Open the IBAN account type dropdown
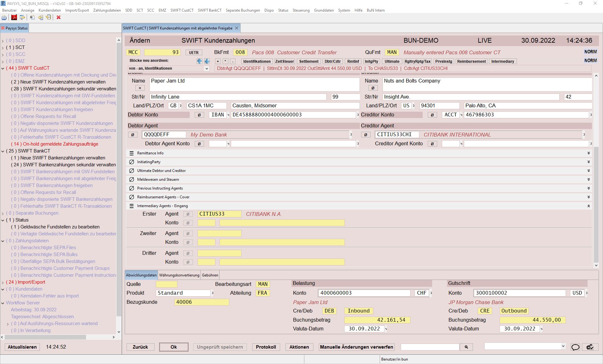 tap(228, 115)
